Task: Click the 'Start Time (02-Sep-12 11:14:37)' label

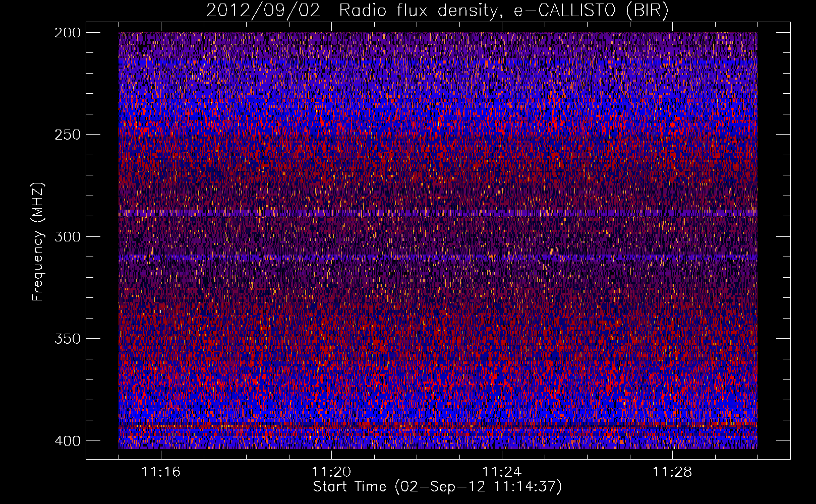Action: [437, 487]
